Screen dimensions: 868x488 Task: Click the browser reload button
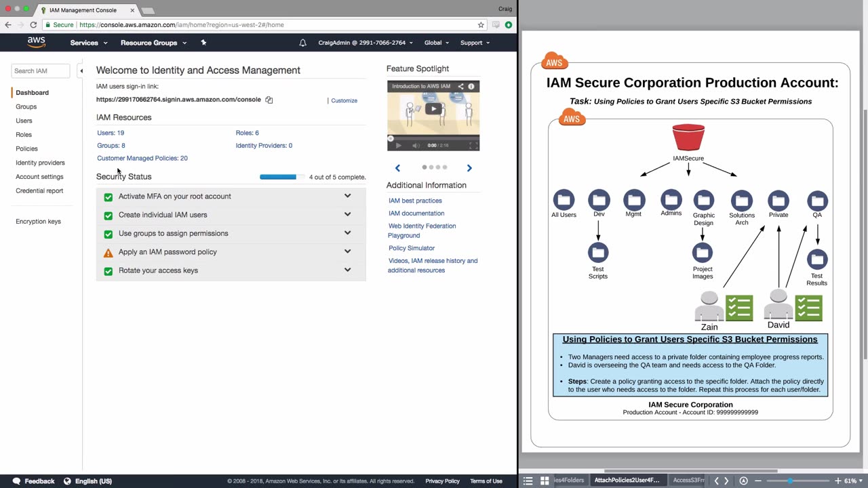click(x=33, y=24)
